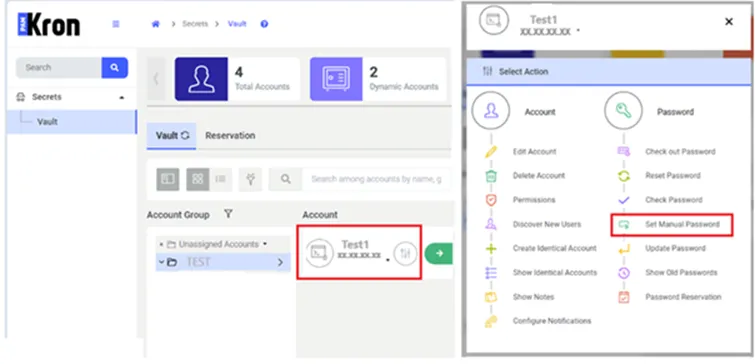Click the Delete Account trash icon
The width and height of the screenshot is (755, 364).
point(491,176)
